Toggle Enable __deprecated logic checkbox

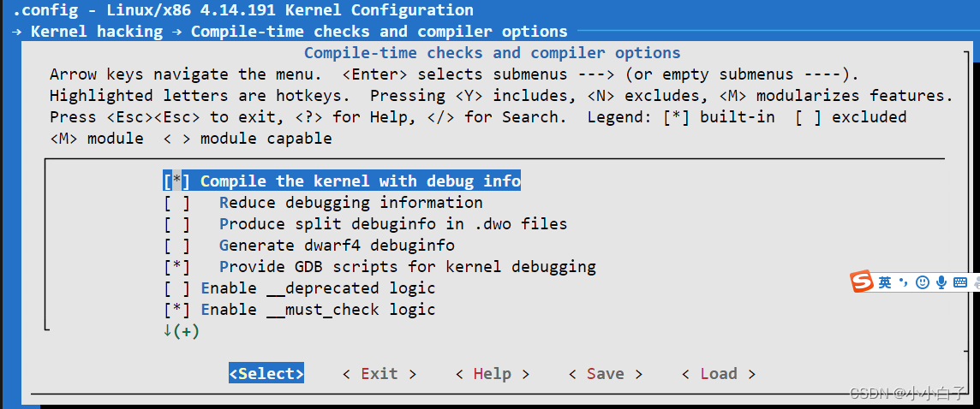176,288
